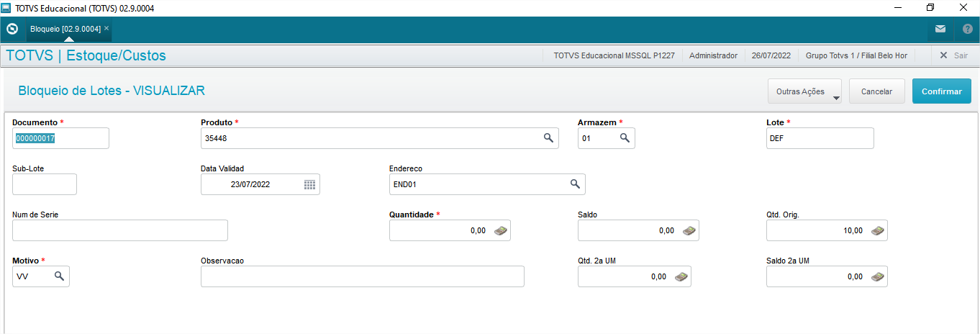Image resolution: width=980 pixels, height=334 pixels.
Task: Click the Saldo 2a UM calculator icon
Action: pos(877,276)
